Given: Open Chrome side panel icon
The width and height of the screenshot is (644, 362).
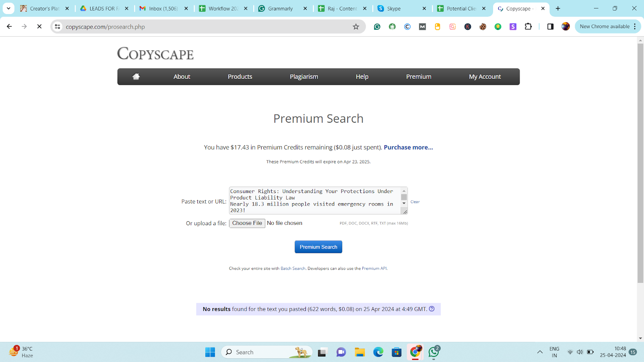Looking at the screenshot, I should [550, 27].
